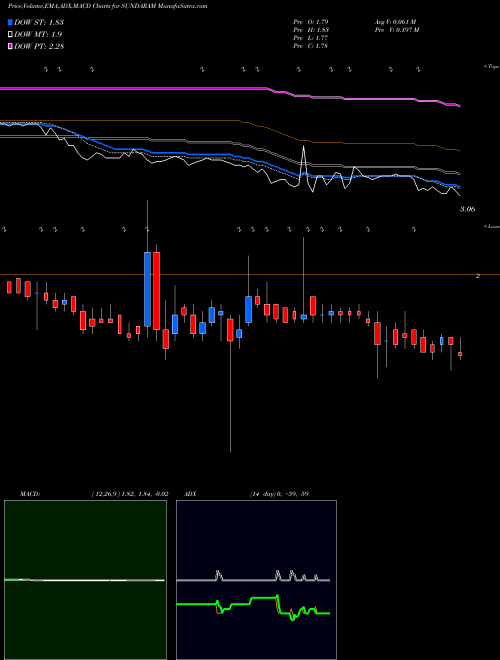Screen dimensions: 500x660
Task: Click the 'Pre O: 1.79' value
Action: [311, 22]
